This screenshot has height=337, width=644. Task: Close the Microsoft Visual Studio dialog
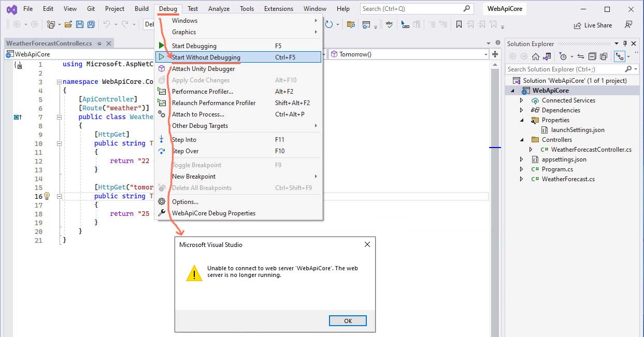[x=367, y=245]
